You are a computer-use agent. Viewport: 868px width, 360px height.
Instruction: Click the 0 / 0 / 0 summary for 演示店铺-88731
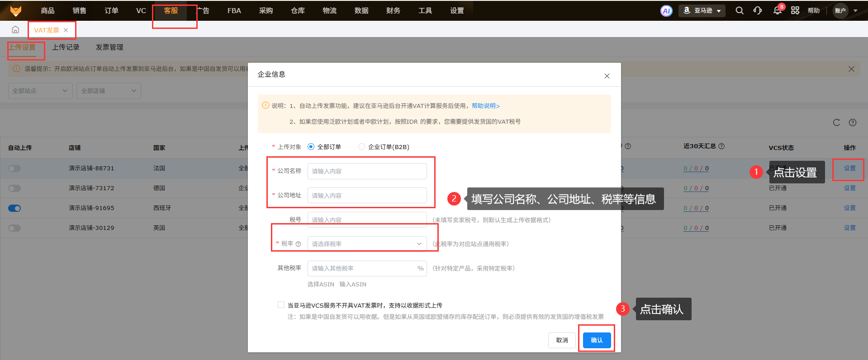click(x=696, y=168)
